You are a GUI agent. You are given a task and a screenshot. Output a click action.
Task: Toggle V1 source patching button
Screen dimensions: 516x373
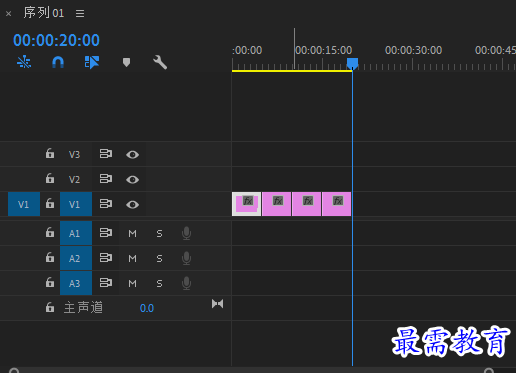point(24,204)
